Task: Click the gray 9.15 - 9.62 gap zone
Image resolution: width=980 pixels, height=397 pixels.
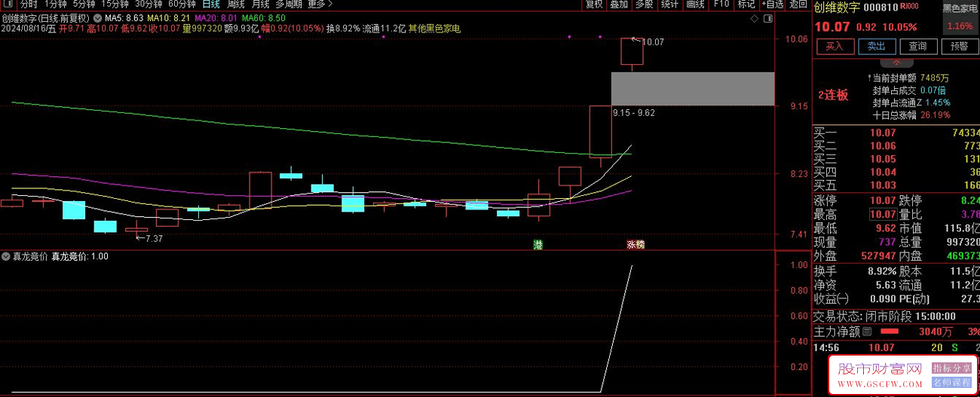Action: point(692,88)
